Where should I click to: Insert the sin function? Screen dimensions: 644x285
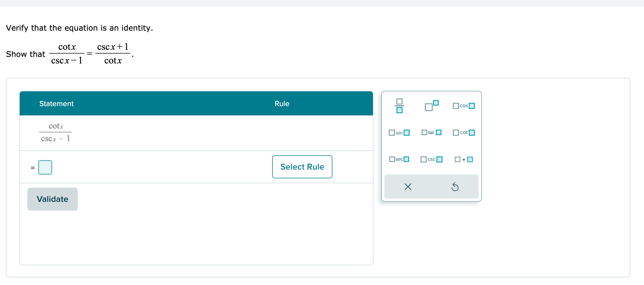coord(399,132)
